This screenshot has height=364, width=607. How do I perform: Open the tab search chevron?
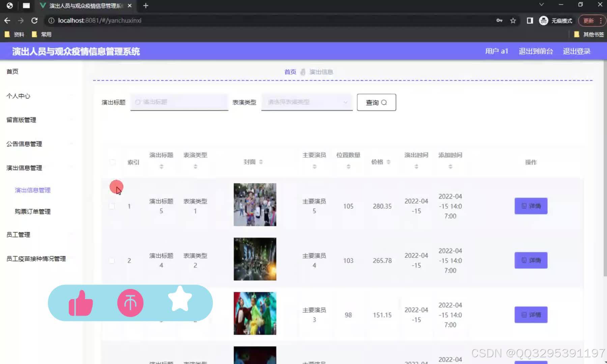(541, 4)
